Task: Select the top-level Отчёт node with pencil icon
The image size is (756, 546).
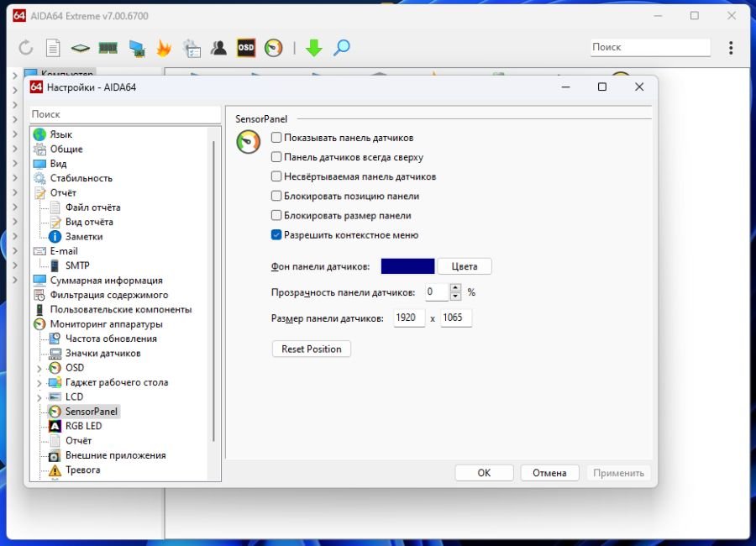Action: click(x=63, y=192)
